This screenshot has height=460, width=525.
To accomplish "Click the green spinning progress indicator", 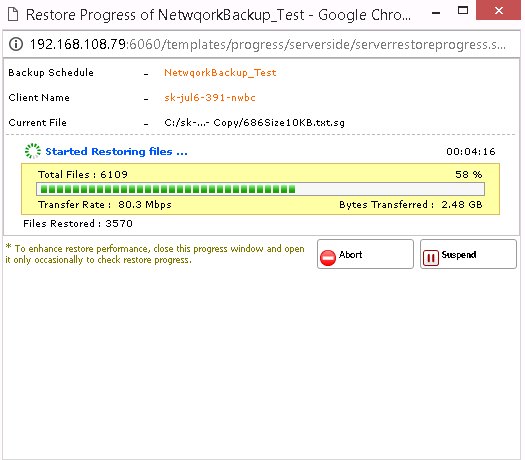I will coord(33,151).
